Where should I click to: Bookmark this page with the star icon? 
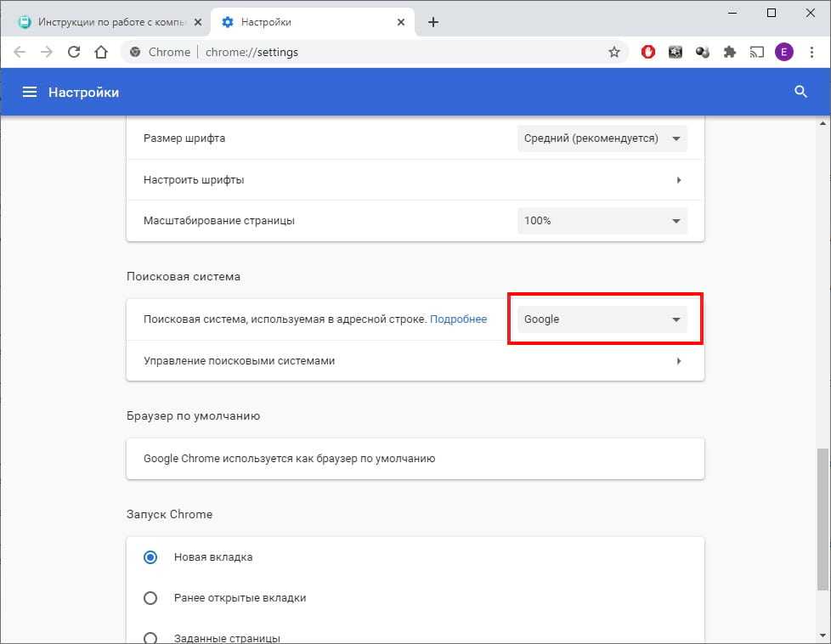tap(613, 52)
